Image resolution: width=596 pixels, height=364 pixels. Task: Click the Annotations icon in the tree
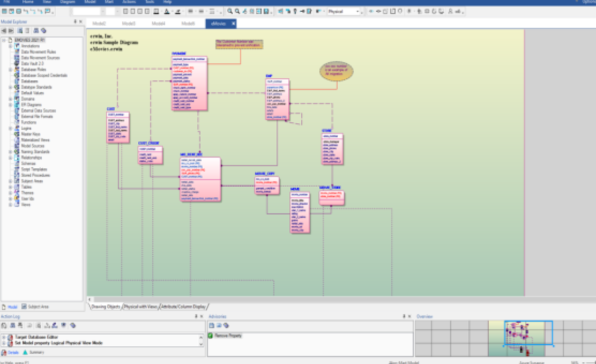tap(17, 46)
